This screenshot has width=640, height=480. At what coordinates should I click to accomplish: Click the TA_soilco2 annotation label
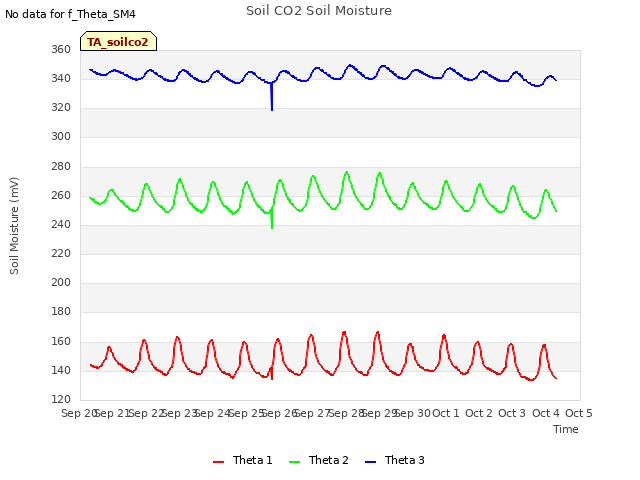click(118, 42)
